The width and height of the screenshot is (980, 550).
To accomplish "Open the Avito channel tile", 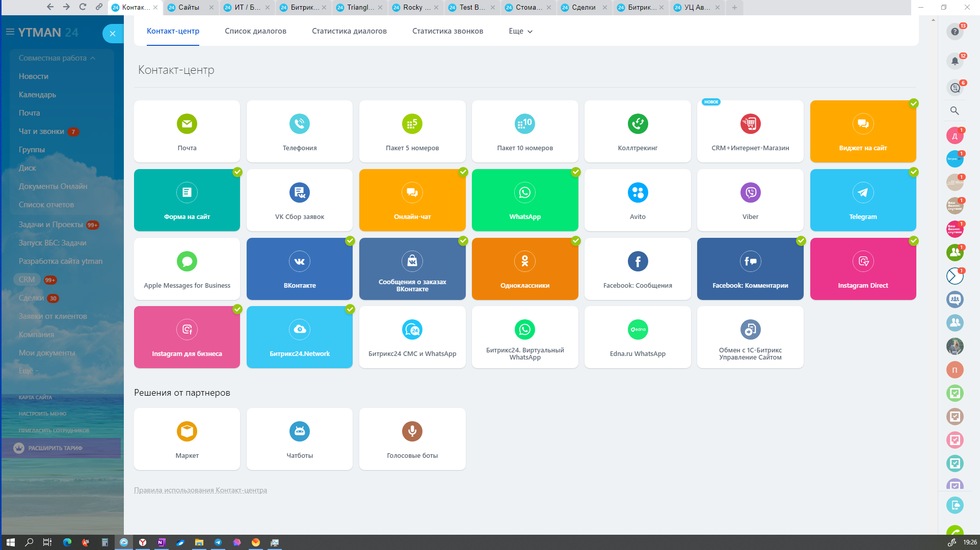I will click(637, 200).
